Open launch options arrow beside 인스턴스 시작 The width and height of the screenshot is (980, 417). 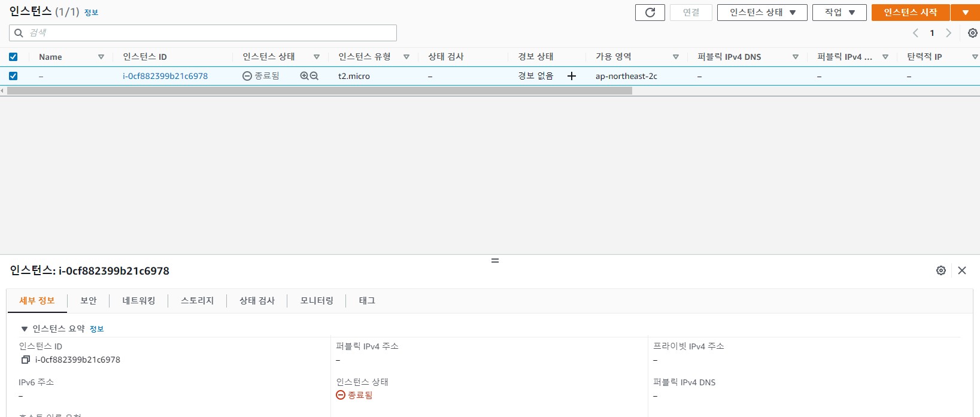[x=966, y=13]
